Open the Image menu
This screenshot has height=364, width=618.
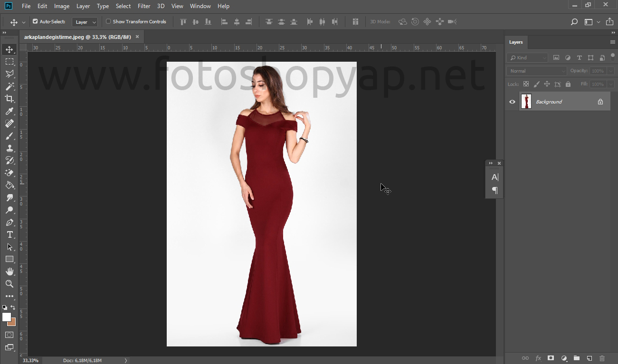(x=62, y=6)
